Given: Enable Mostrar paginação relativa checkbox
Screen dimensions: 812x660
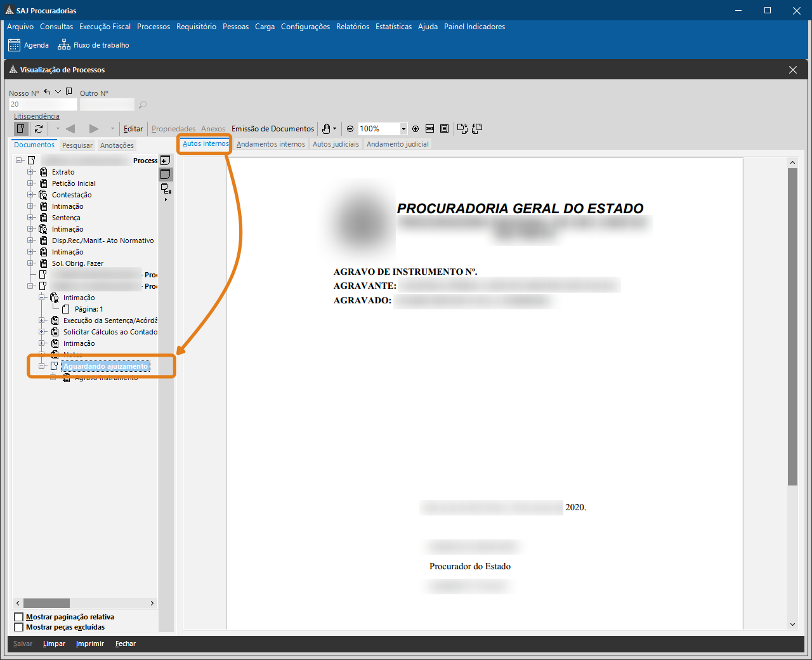Looking at the screenshot, I should click(19, 617).
